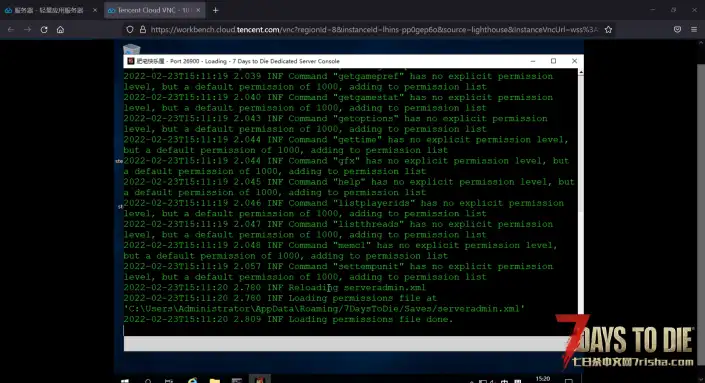Viewport: 705px width, 383px height.
Task: Open the browser hamburger menu
Action: pyautogui.click(x=694, y=30)
